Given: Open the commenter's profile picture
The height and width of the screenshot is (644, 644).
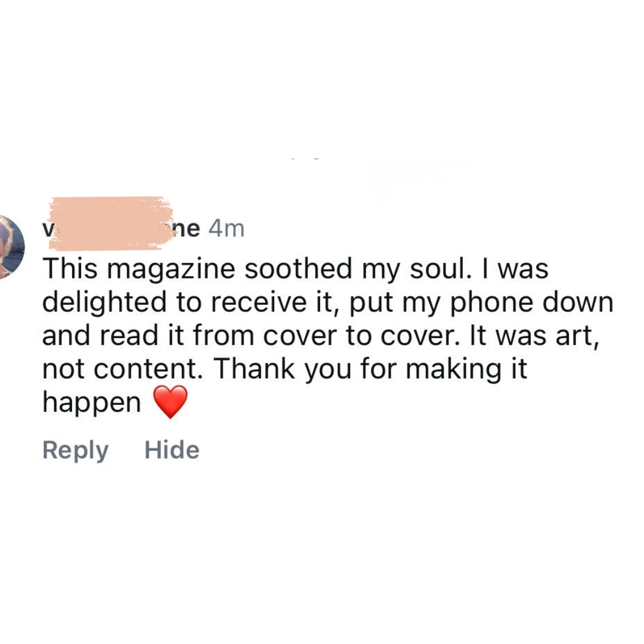Looking at the screenshot, I should tap(11, 247).
